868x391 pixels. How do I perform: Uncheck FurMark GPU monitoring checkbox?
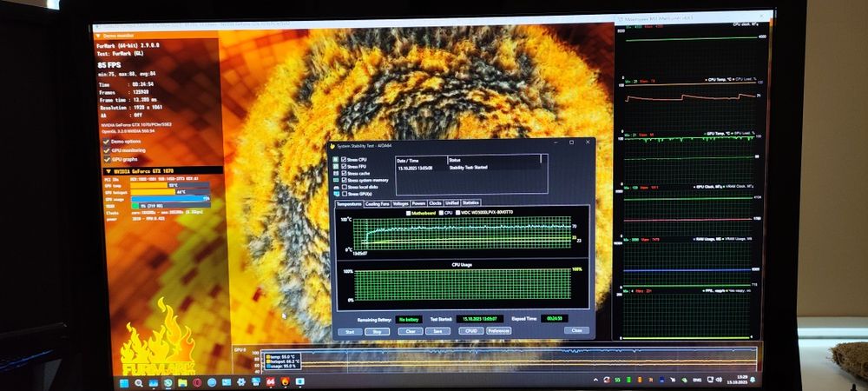[106, 150]
